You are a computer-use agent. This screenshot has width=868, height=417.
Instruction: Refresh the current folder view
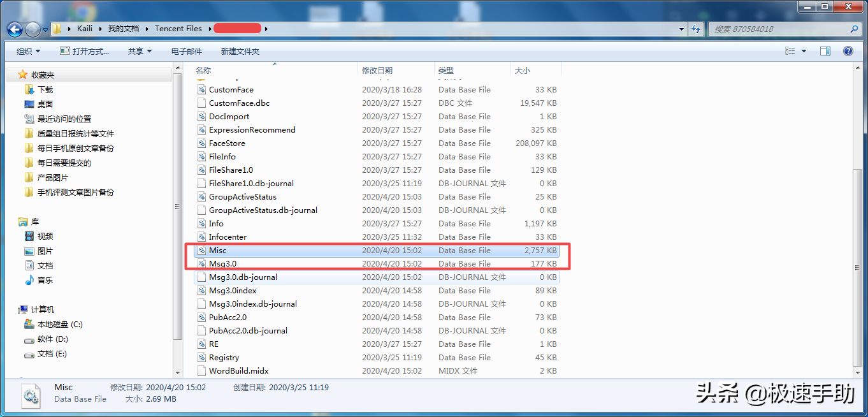click(696, 29)
